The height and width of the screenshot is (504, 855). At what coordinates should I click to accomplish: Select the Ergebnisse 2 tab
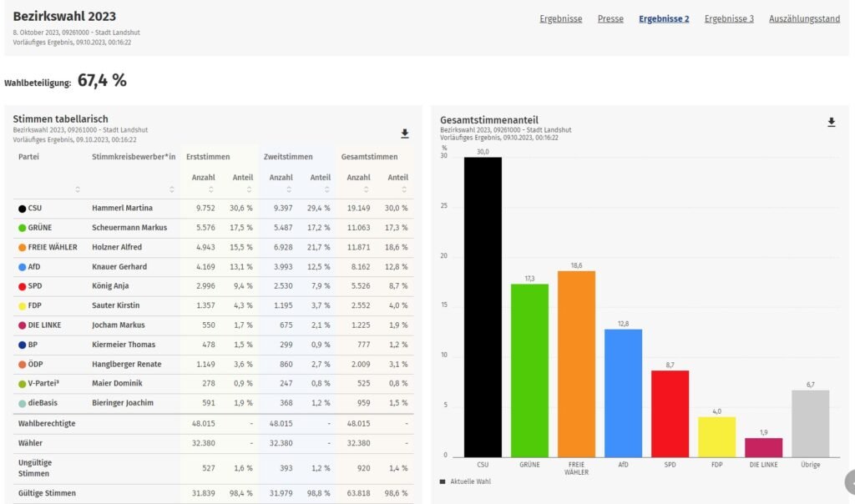[x=664, y=19]
